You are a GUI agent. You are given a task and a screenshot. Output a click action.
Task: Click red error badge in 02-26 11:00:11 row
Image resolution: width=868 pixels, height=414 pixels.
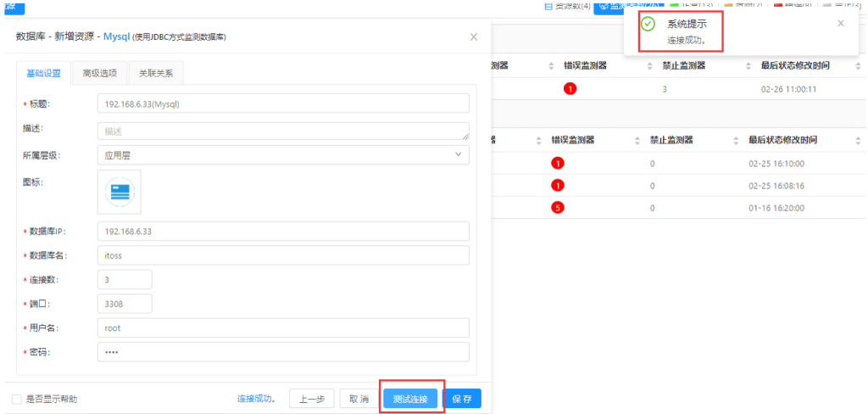570,89
